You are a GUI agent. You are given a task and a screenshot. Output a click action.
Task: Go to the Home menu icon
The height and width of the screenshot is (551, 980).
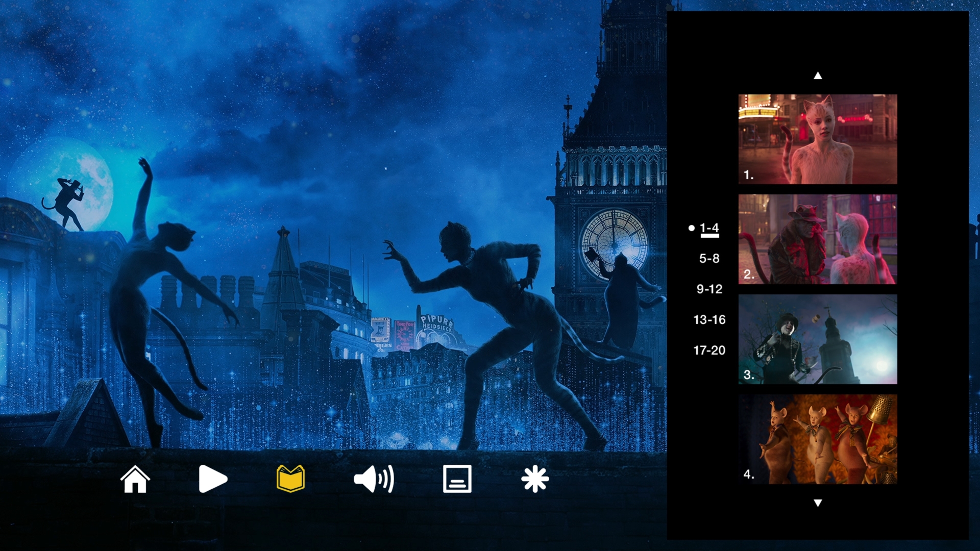point(135,479)
